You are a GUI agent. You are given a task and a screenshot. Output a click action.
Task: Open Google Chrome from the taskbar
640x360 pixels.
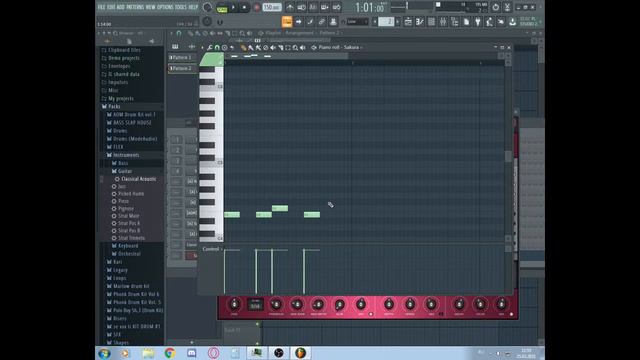click(170, 353)
